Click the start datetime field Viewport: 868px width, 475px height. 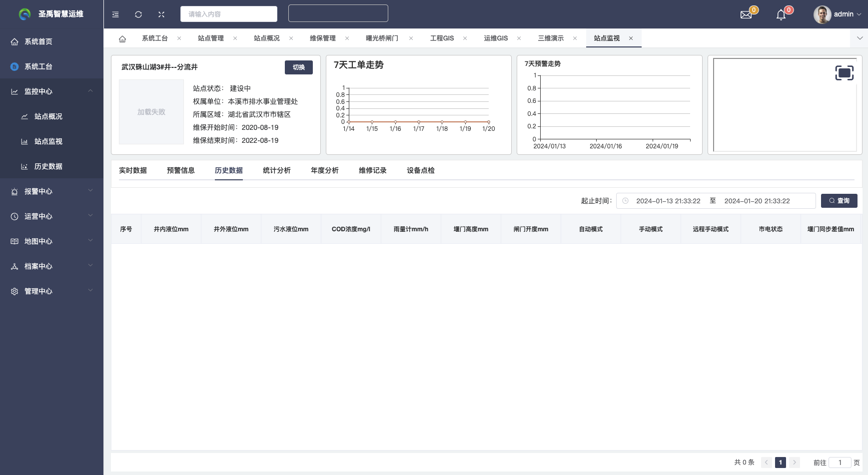668,201
